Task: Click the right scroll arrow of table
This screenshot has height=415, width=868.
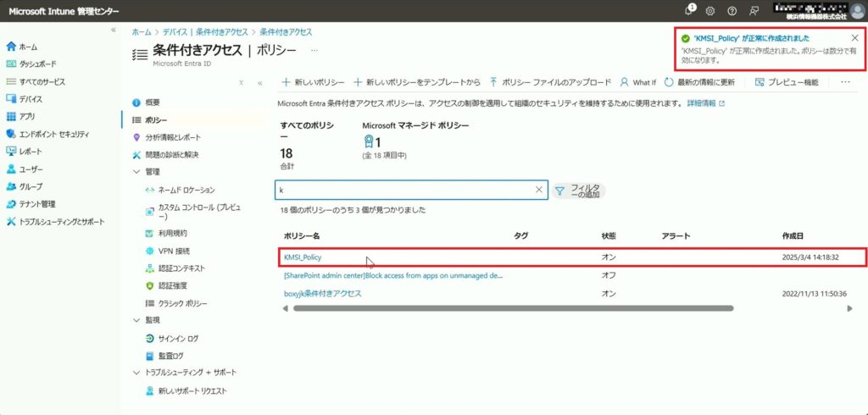Action: (849, 308)
